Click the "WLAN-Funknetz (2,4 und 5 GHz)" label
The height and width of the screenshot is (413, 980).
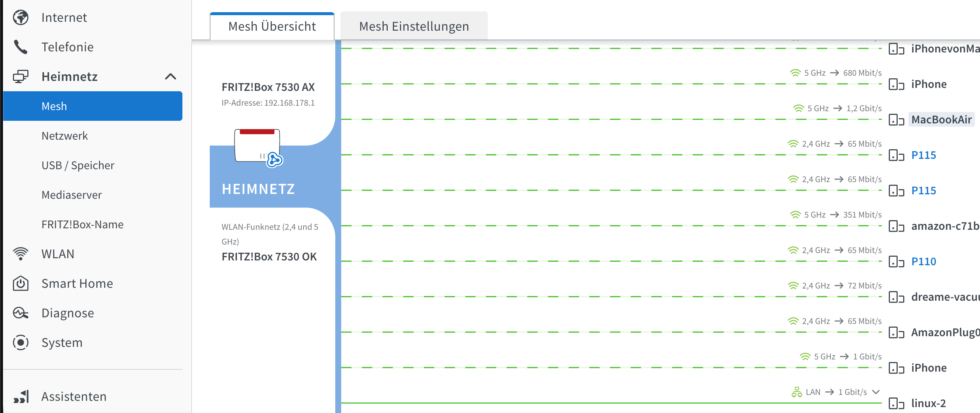(270, 234)
